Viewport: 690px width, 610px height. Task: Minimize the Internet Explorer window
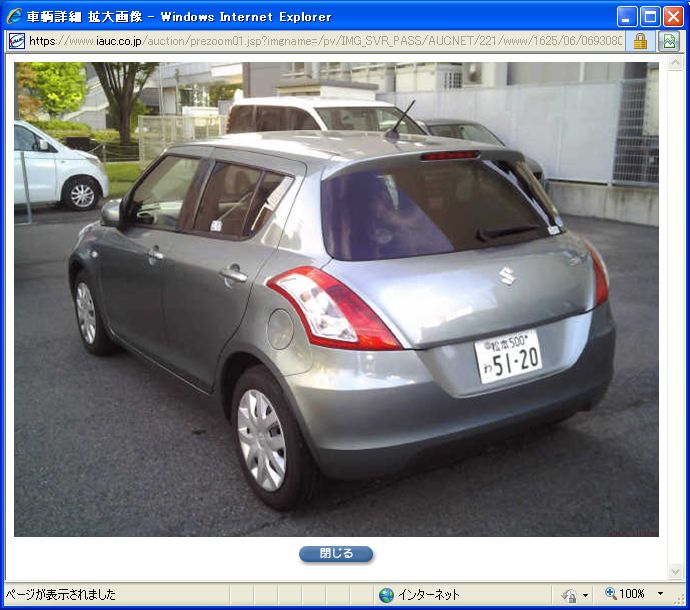coord(627,16)
